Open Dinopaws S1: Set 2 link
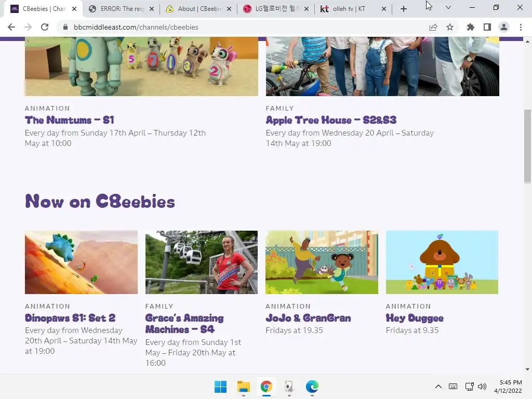 pos(70,318)
